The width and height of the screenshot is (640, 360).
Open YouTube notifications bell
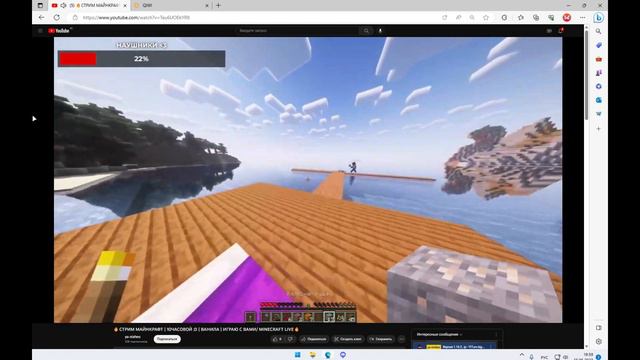click(x=561, y=31)
